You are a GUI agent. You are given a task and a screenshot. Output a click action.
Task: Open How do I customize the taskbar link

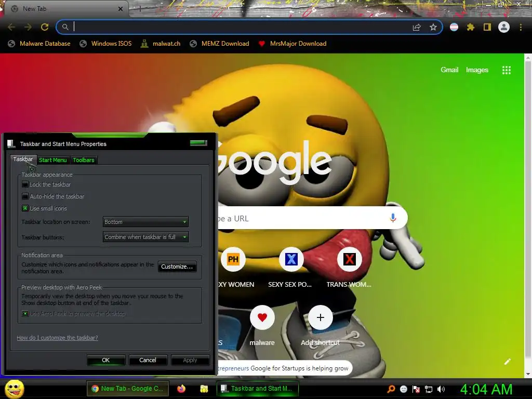tap(57, 338)
